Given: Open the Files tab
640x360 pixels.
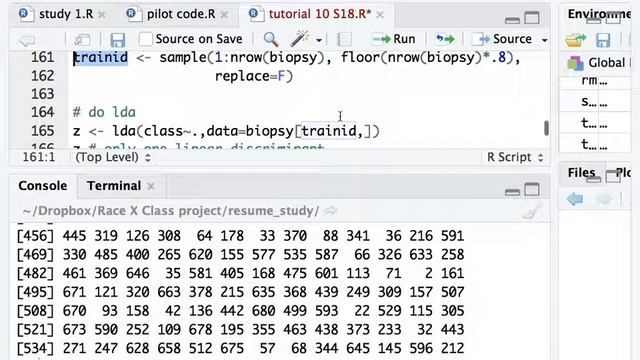Looking at the screenshot, I should (x=581, y=173).
